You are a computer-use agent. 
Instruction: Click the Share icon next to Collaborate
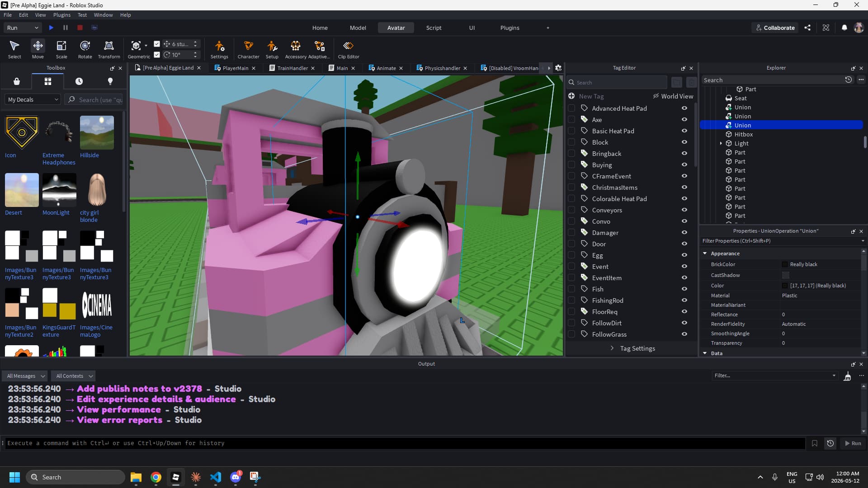807,28
